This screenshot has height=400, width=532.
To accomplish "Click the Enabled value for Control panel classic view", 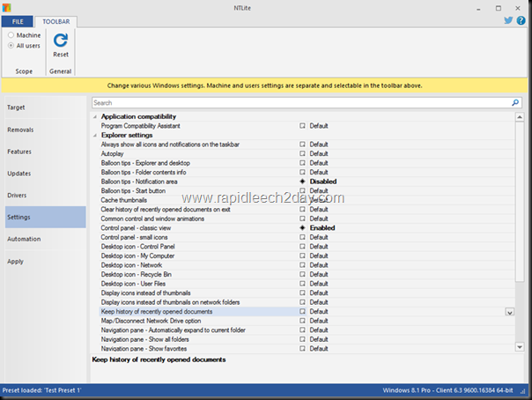I will click(322, 228).
